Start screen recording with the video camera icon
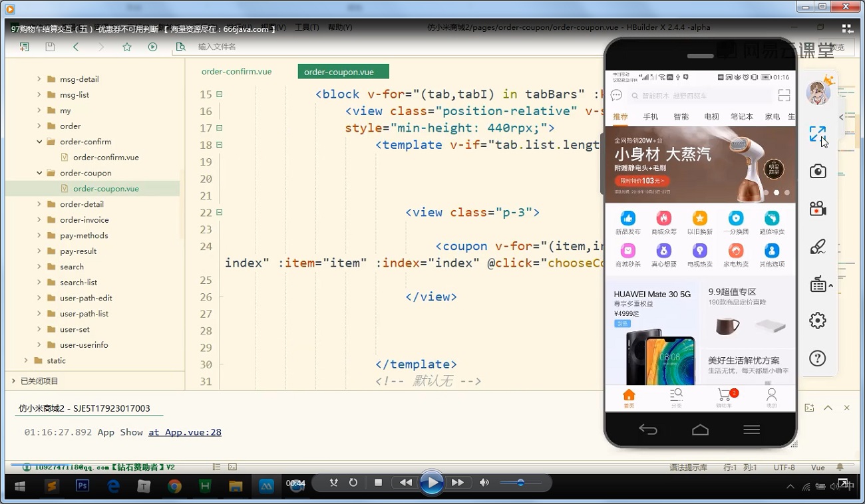 tap(818, 209)
